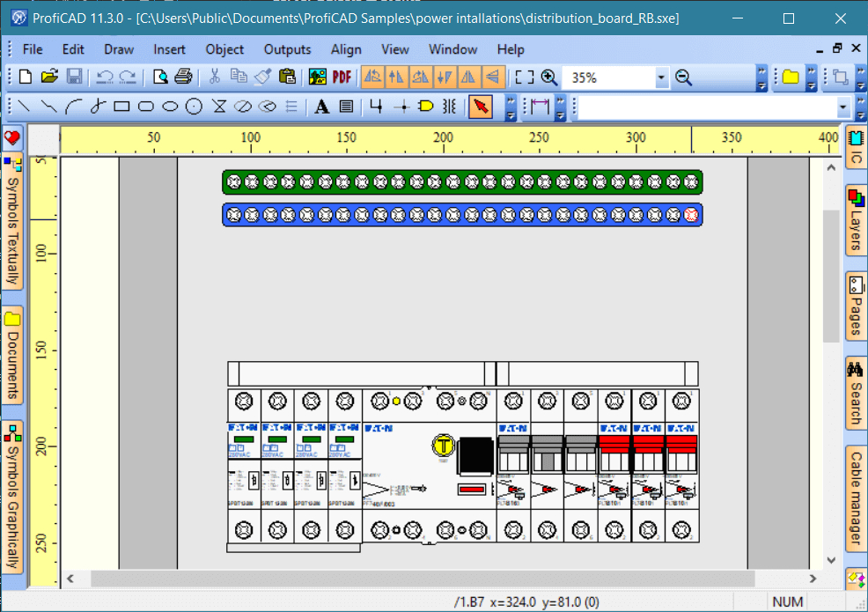Expand the empty combo box in second toolbar
The height and width of the screenshot is (612, 868).
(842, 107)
